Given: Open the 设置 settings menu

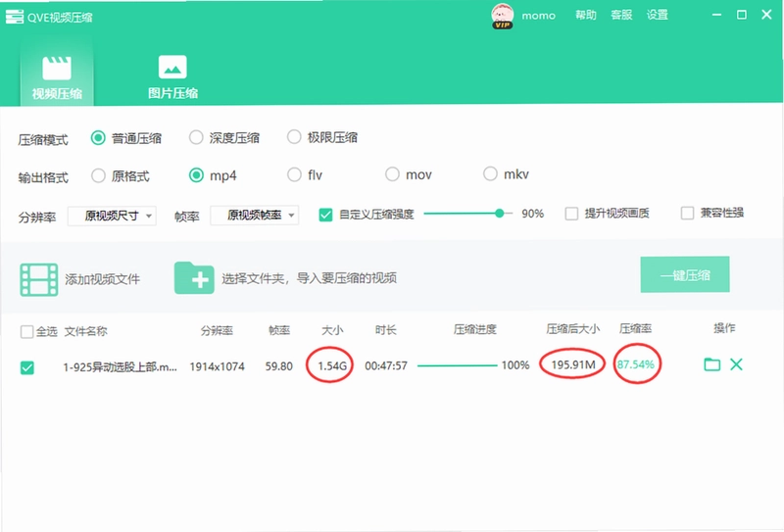Looking at the screenshot, I should [x=657, y=15].
